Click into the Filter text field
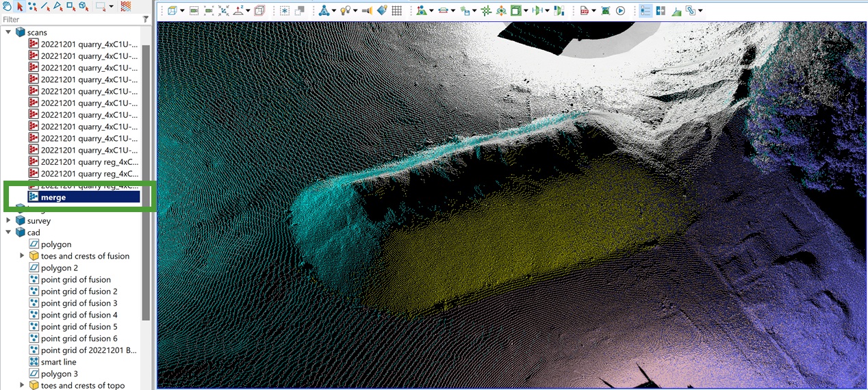This screenshot has height=390, width=868. [x=68, y=20]
